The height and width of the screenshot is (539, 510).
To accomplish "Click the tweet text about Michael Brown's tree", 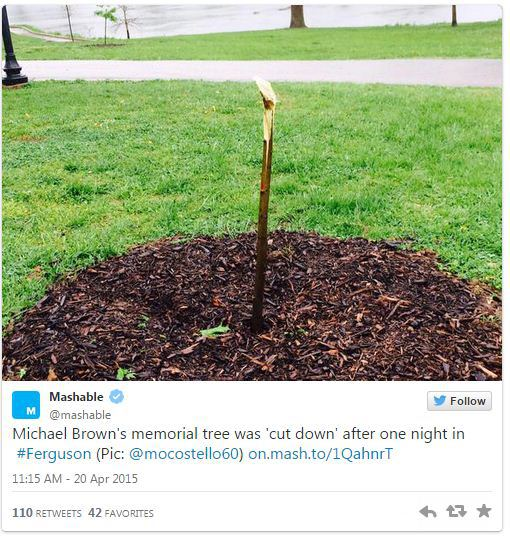I will point(239,444).
